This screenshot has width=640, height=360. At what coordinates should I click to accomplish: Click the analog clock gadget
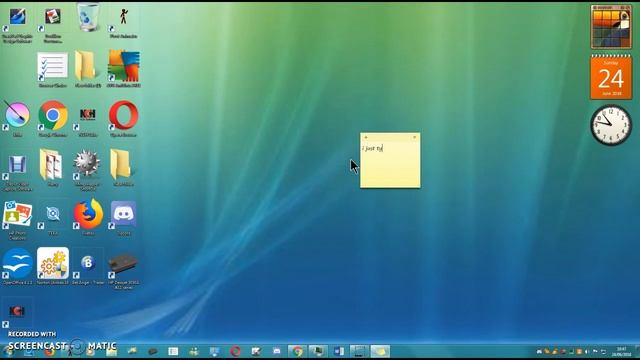611,125
